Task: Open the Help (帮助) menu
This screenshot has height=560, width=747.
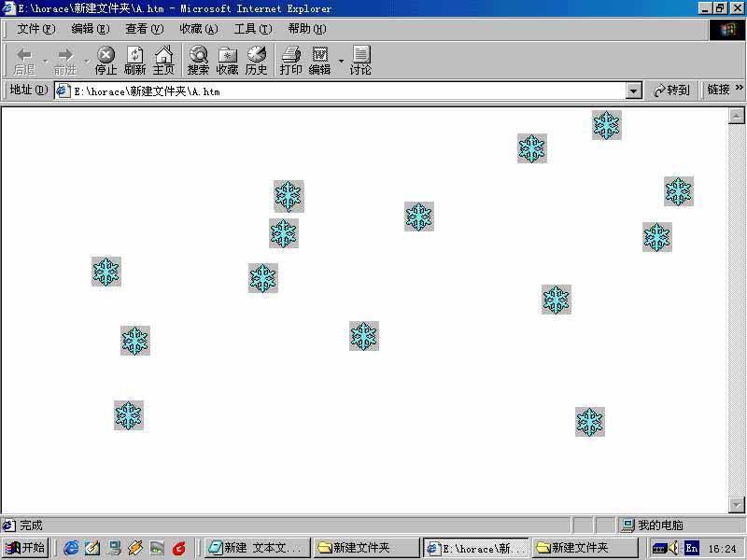Action: pos(307,29)
